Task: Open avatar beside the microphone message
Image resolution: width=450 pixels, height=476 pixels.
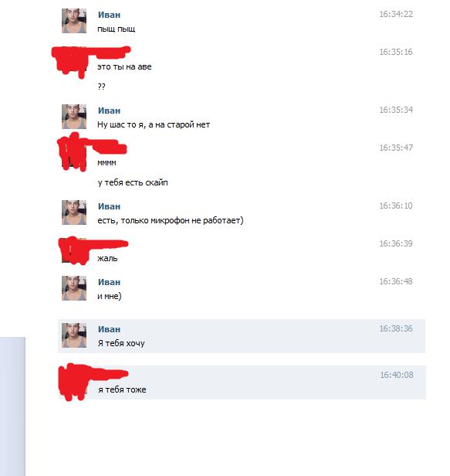Action: (x=74, y=212)
